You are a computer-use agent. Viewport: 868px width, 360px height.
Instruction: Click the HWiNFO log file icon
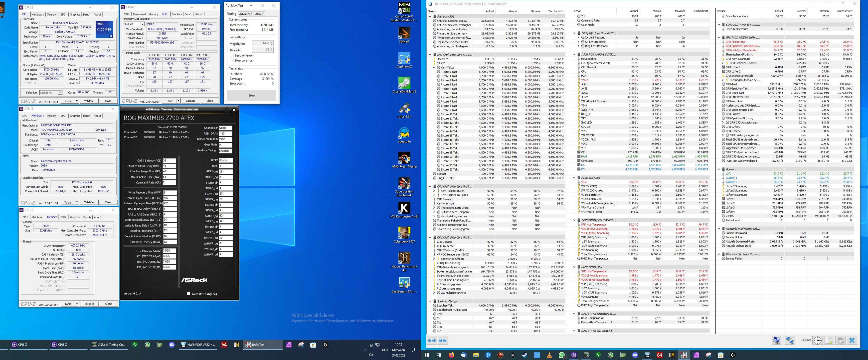(x=829, y=340)
